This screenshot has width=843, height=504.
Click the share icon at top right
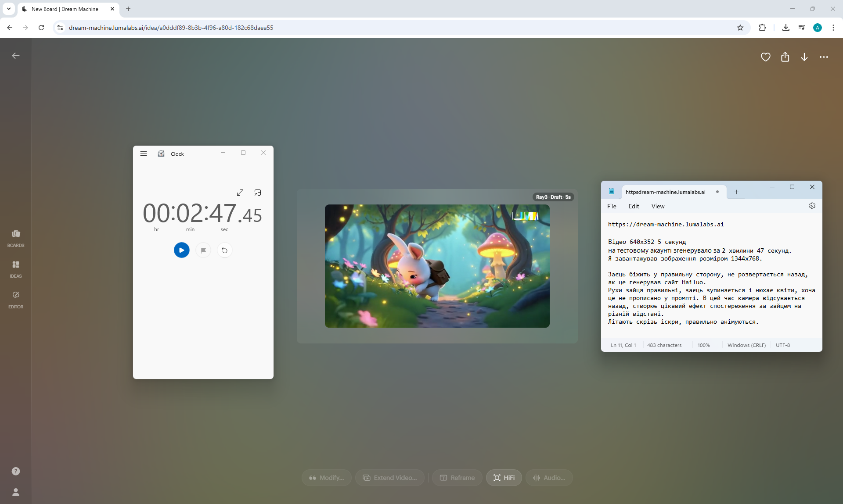point(785,57)
